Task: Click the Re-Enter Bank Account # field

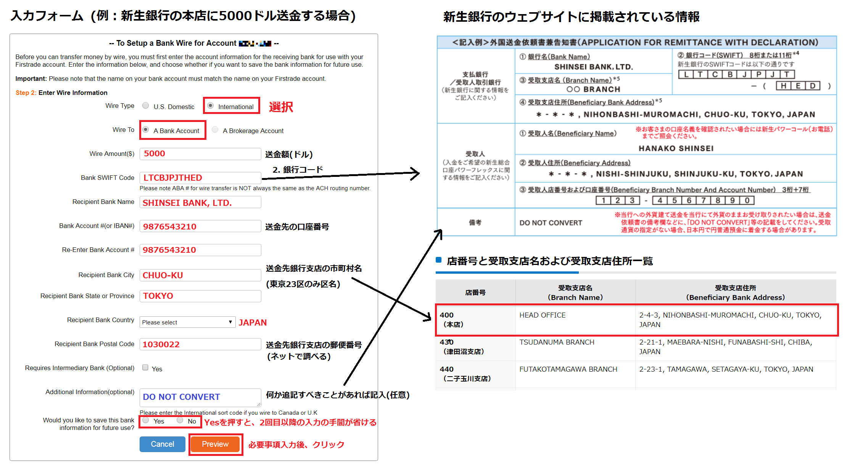Action: 200,250
